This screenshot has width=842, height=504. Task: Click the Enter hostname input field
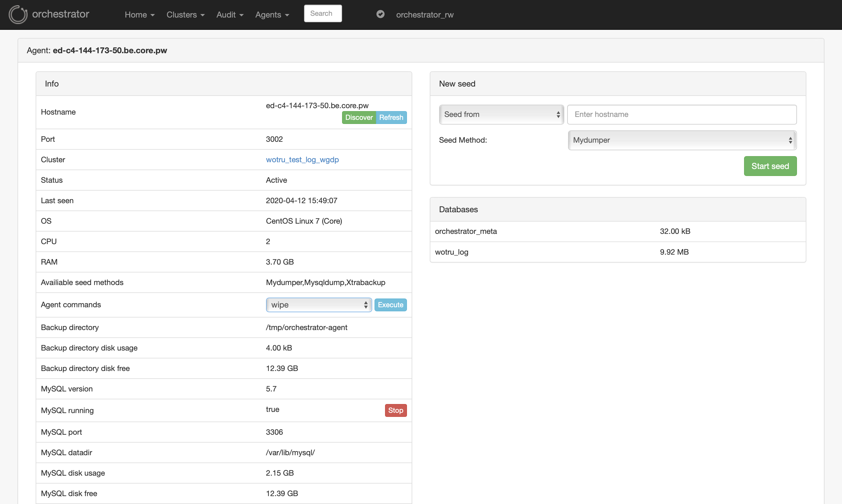point(681,115)
